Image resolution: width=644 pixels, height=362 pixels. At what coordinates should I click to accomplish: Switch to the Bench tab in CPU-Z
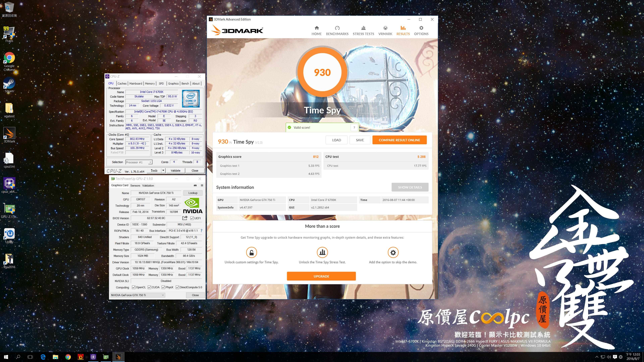point(185,83)
